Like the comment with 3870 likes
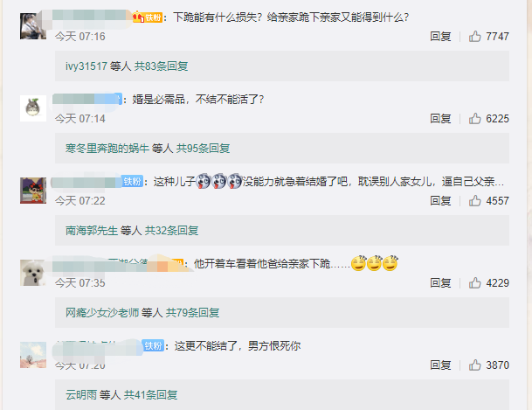The image size is (532, 410). [474, 365]
